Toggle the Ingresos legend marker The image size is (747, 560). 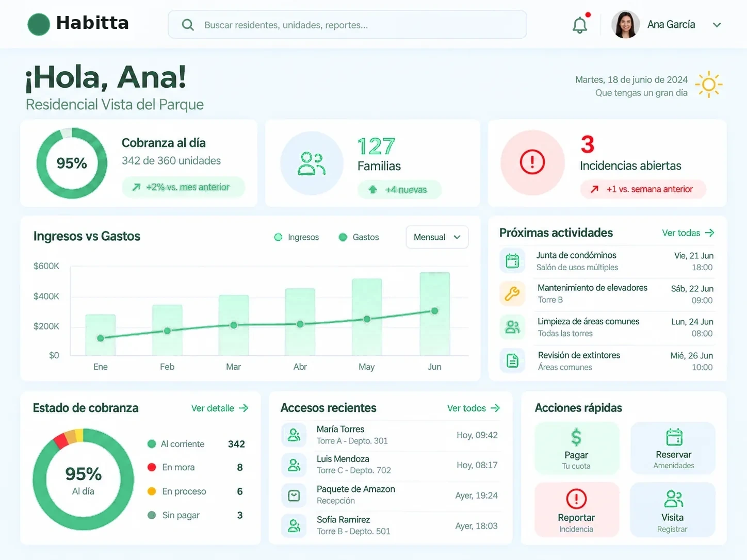(278, 237)
